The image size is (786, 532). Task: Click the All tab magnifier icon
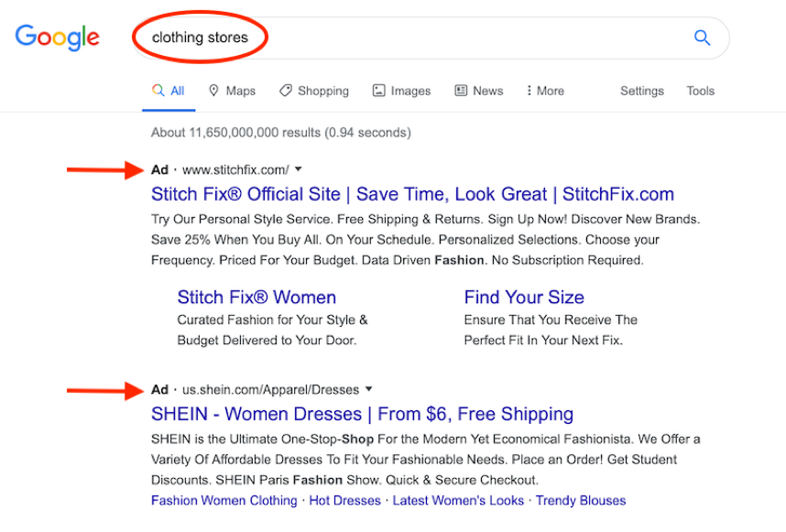(158, 91)
